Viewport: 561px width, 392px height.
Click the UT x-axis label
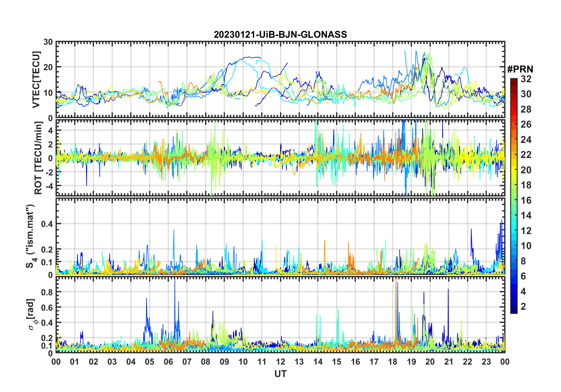tap(280, 374)
